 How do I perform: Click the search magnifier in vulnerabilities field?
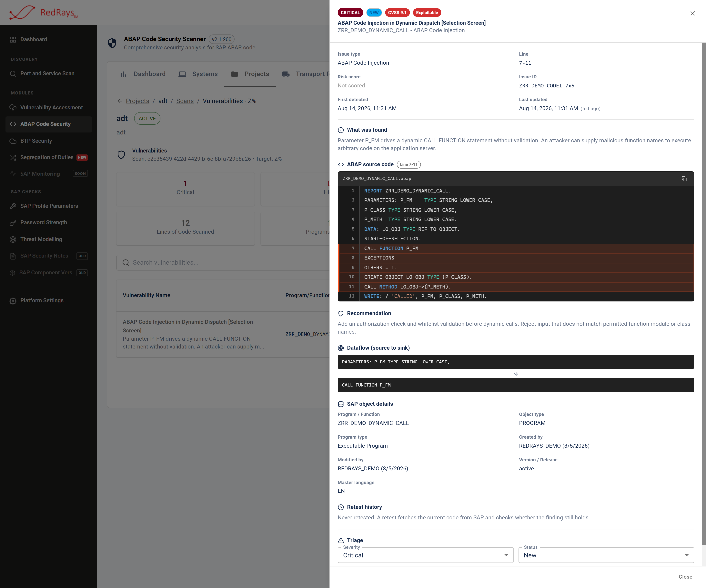126,263
